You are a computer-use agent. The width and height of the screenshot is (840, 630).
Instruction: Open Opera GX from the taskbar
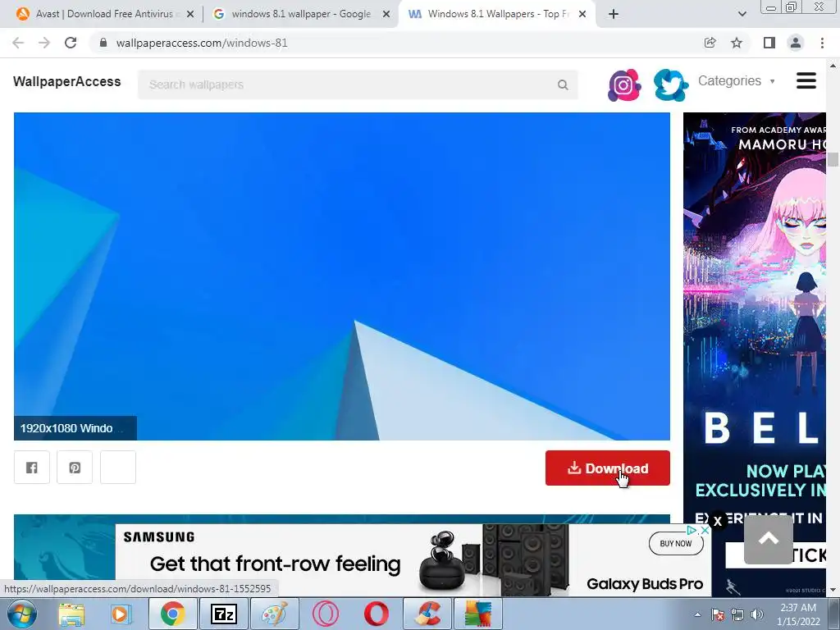(325, 614)
